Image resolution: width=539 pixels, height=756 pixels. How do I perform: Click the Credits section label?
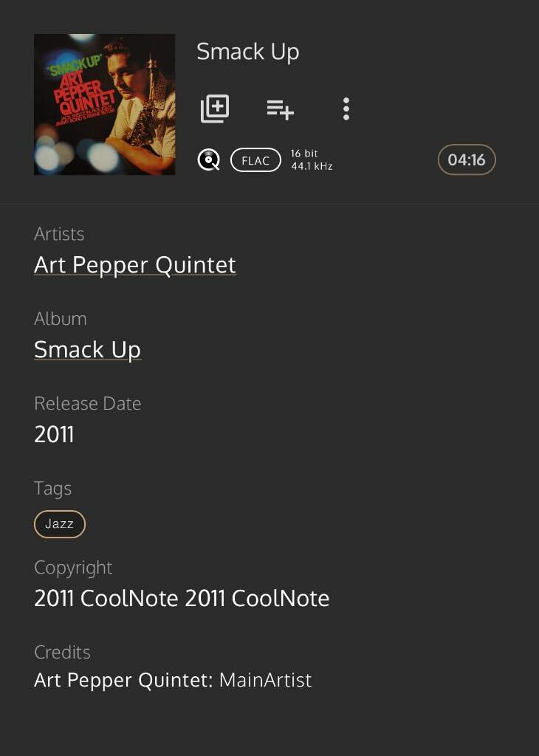(x=63, y=653)
